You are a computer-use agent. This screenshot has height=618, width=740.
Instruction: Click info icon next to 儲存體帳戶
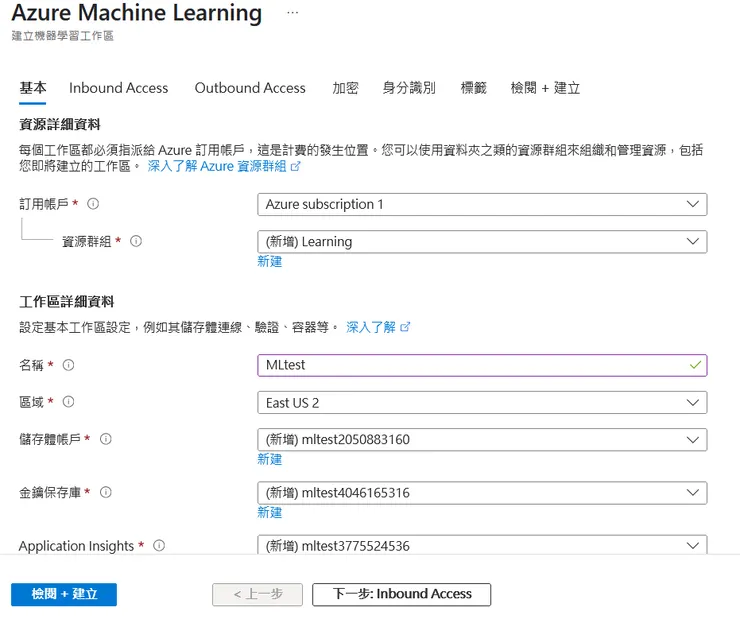click(x=106, y=439)
